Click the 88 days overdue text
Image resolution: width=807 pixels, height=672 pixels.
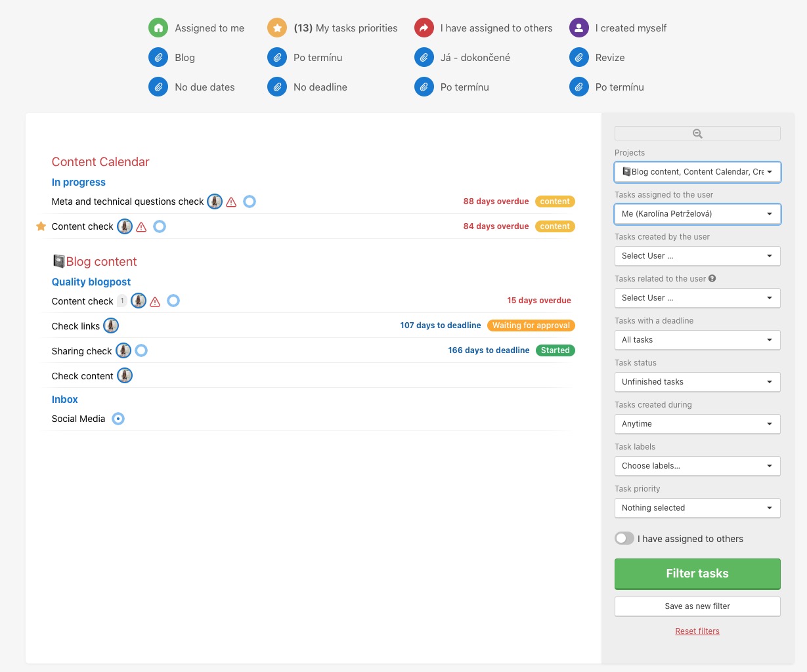[x=496, y=201]
